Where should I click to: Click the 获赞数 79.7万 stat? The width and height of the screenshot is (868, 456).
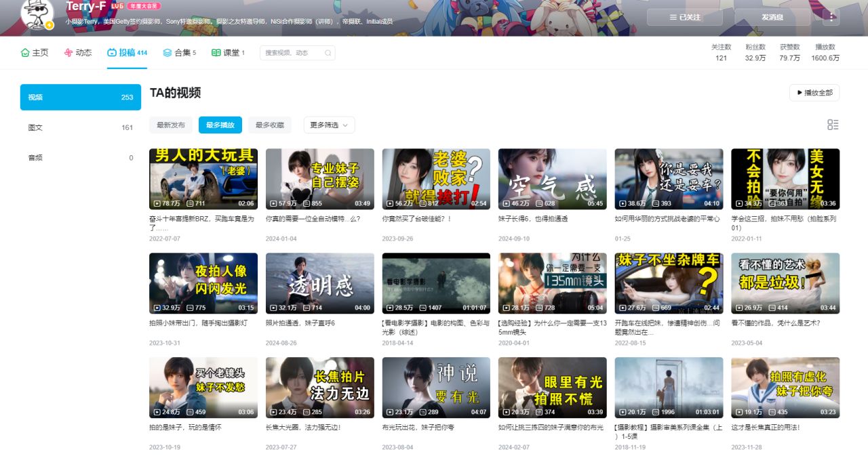tap(789, 52)
